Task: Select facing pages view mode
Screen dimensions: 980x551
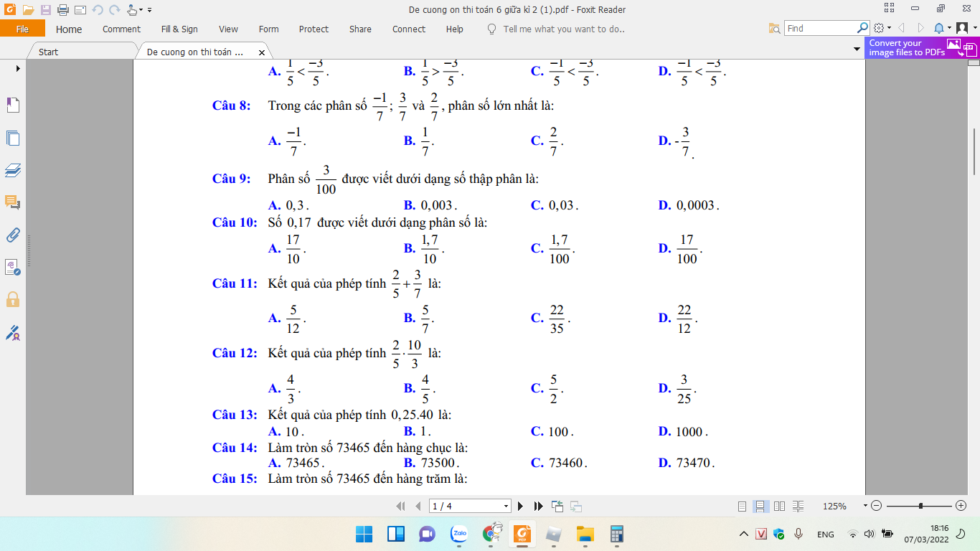Action: [x=780, y=506]
